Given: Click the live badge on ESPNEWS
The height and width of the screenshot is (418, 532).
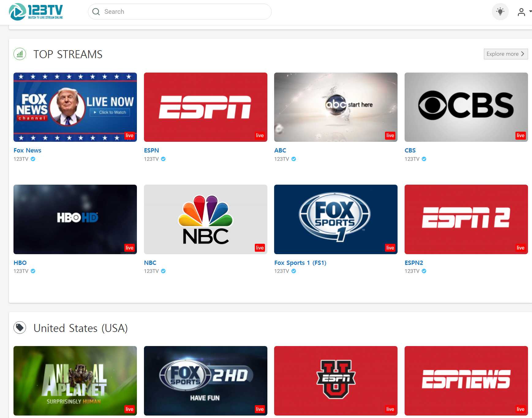Looking at the screenshot, I should coord(520,409).
